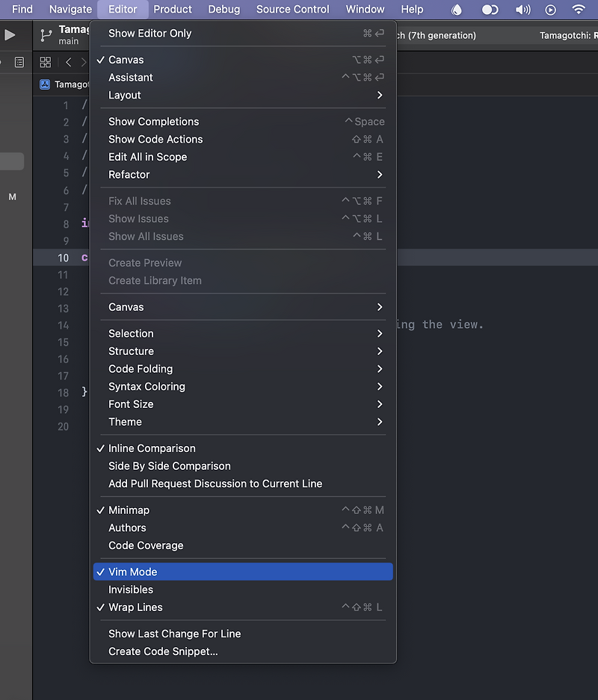598x700 pixels.
Task: Click the volume icon in the menu bar
Action: click(x=523, y=10)
